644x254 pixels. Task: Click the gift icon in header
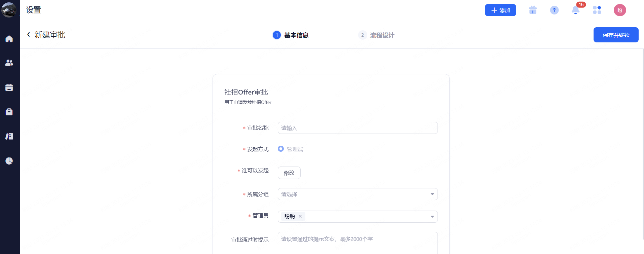(x=533, y=10)
